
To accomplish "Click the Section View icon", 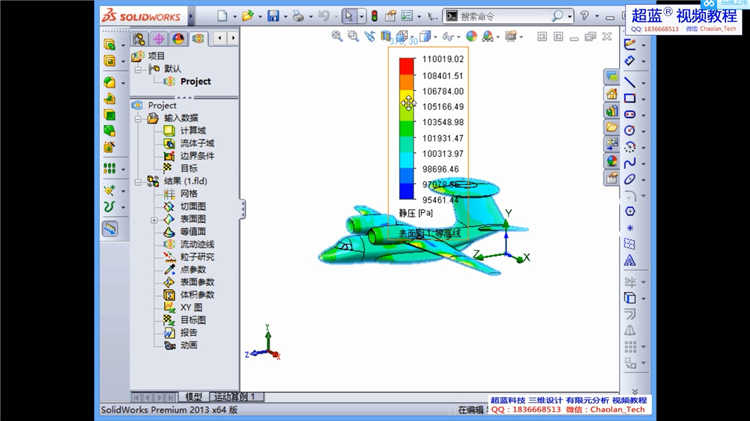I will [x=386, y=36].
